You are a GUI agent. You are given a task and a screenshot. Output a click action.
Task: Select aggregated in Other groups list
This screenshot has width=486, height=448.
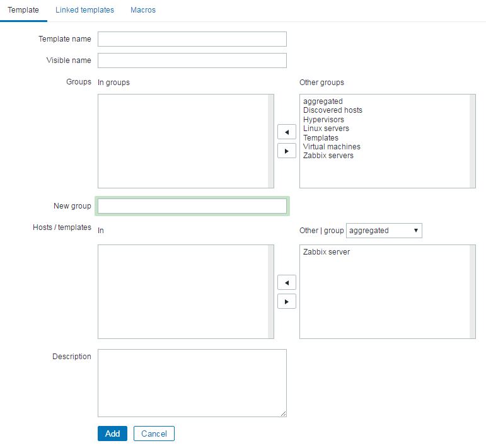click(323, 101)
